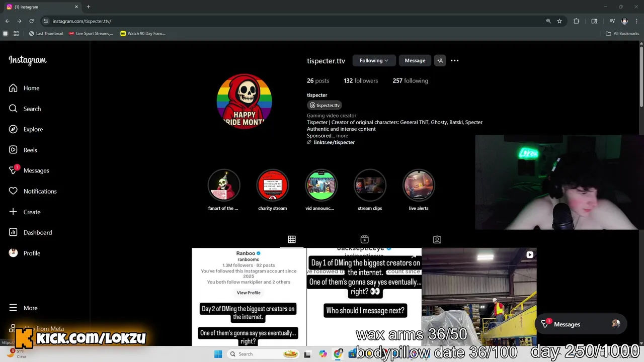
Task: Close the Instagram browser tab
Action: click(76, 7)
